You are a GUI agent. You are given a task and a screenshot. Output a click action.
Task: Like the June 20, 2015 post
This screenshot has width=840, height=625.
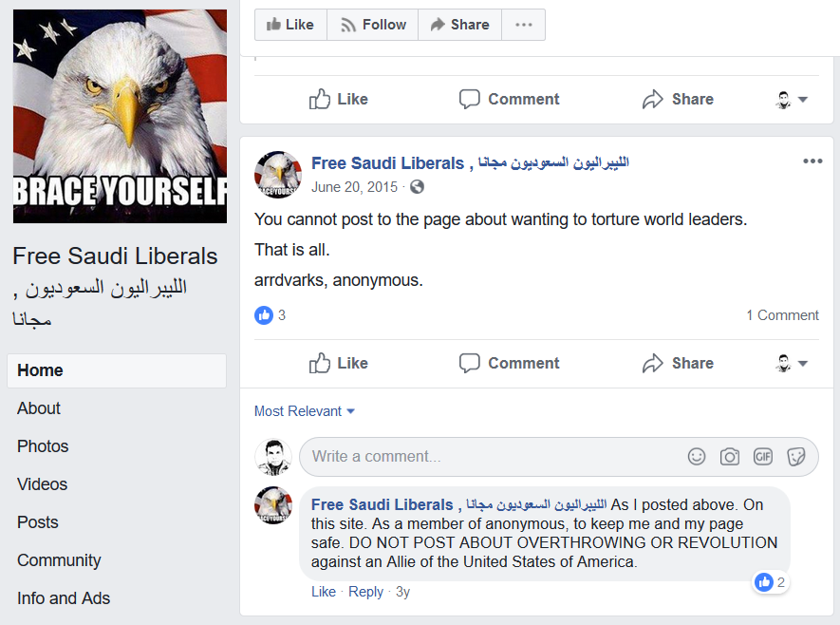[x=339, y=364]
